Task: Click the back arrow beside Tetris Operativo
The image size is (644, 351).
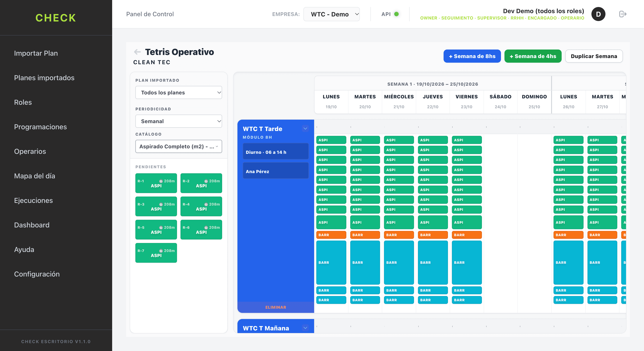Action: pos(137,52)
